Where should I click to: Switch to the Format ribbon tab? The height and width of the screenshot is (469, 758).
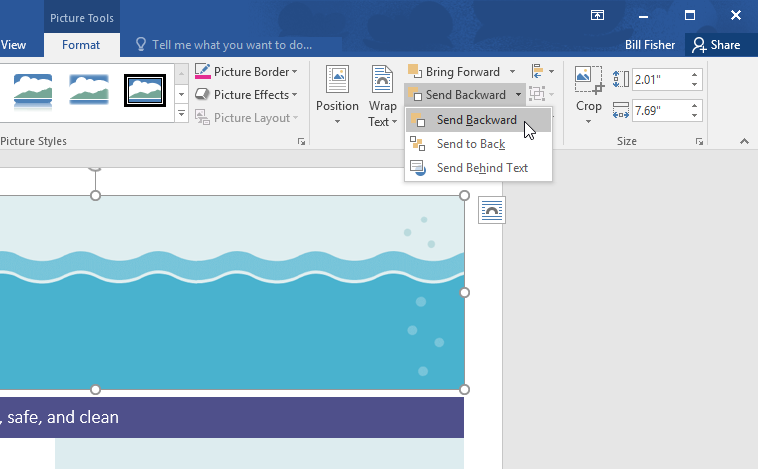point(81,45)
